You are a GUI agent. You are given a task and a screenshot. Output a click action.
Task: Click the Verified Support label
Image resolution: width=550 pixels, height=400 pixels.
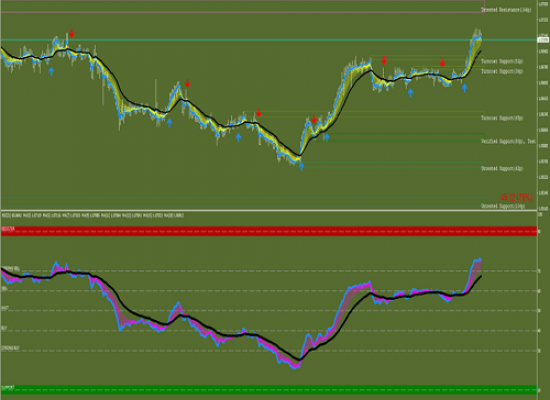(x=508, y=141)
